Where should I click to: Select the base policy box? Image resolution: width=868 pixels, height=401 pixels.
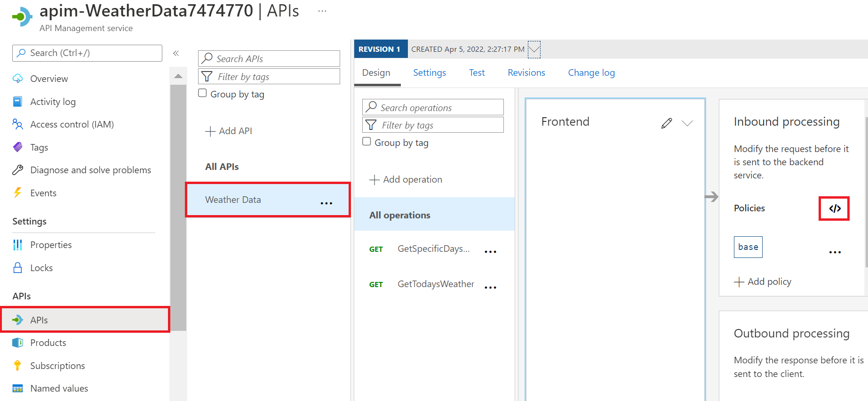pyautogui.click(x=748, y=247)
